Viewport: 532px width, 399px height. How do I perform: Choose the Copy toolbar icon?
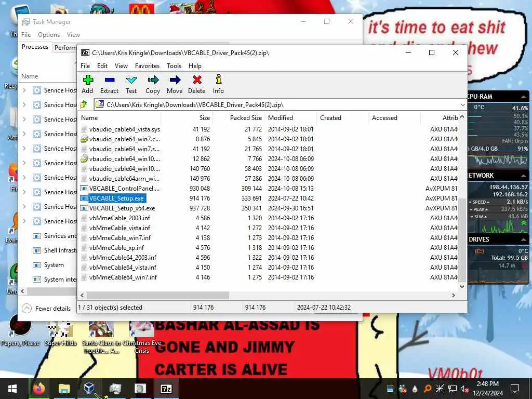[153, 84]
